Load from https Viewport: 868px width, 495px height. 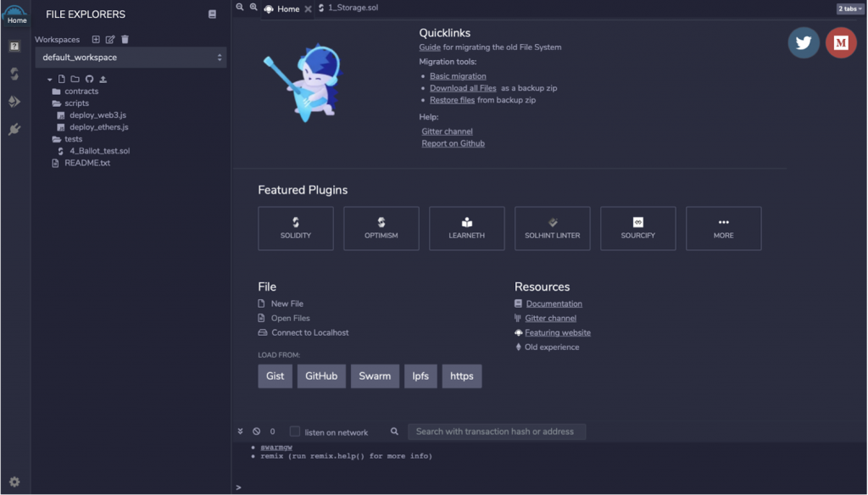[462, 376]
